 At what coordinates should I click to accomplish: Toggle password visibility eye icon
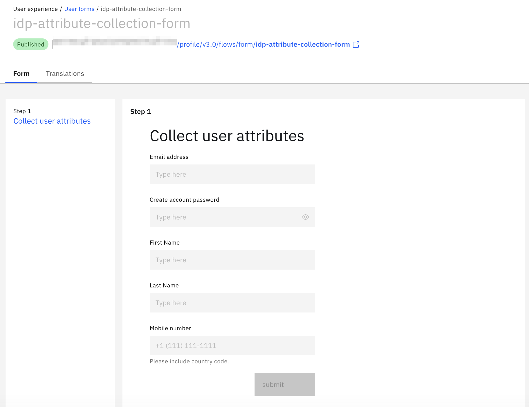[305, 217]
